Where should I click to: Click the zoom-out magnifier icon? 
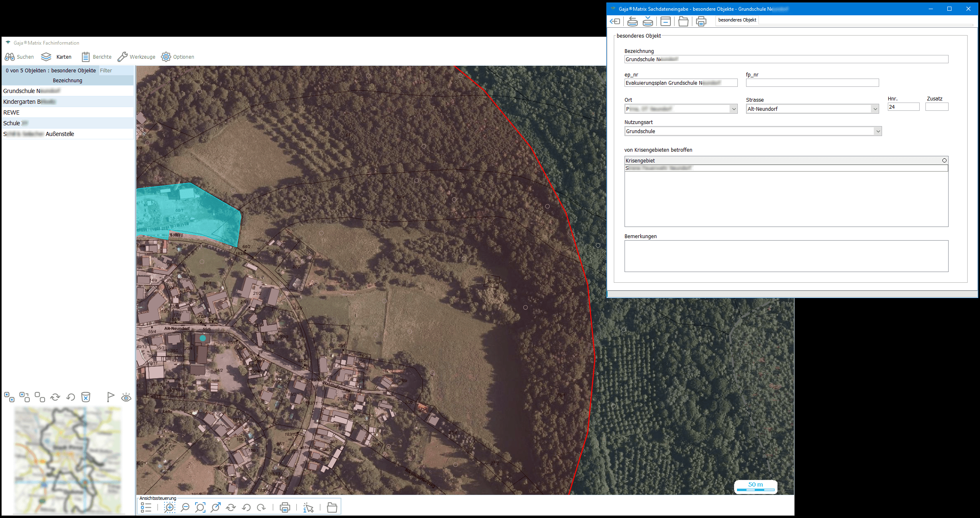click(185, 507)
